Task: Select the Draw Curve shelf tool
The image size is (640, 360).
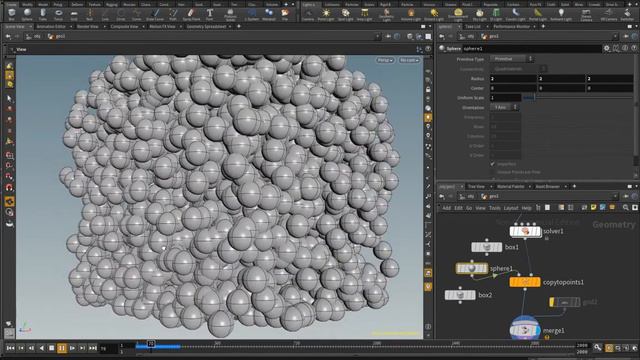Action: [x=155, y=14]
